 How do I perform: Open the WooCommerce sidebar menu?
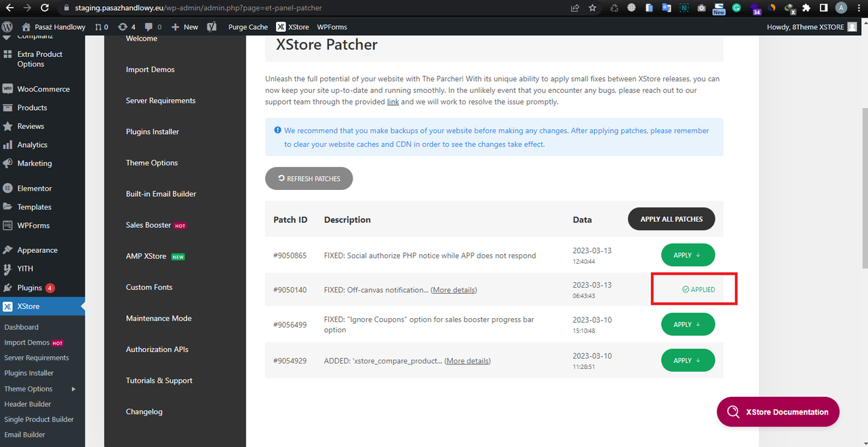[x=42, y=89]
